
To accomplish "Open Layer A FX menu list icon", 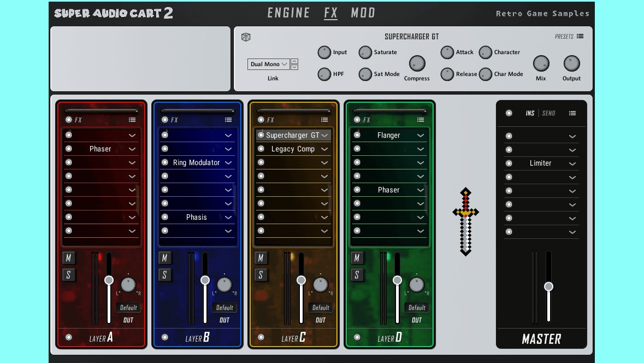I will 132,120.
